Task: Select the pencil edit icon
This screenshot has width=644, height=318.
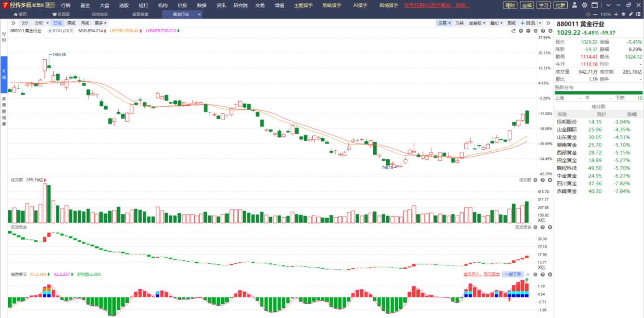Action: click(631, 14)
